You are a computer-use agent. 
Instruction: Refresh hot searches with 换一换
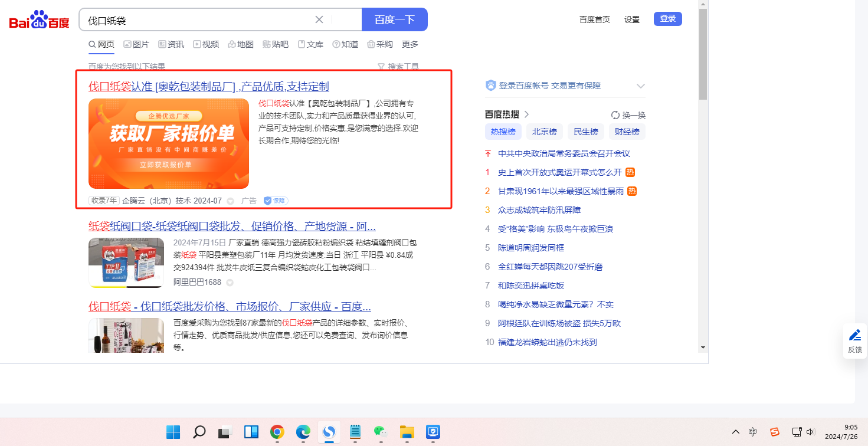[x=628, y=115]
